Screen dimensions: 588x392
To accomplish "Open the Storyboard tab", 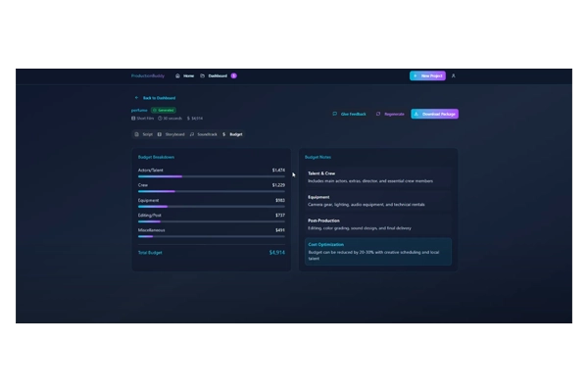I will point(171,133).
